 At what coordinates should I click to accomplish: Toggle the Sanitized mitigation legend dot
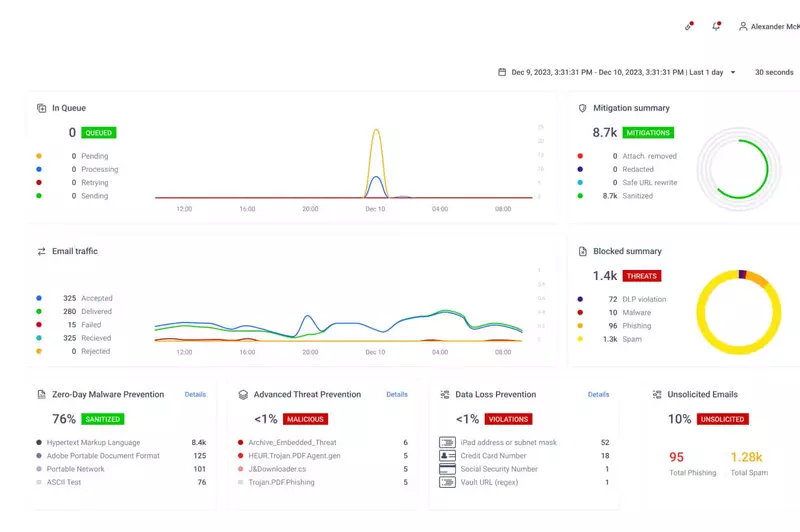pos(580,196)
